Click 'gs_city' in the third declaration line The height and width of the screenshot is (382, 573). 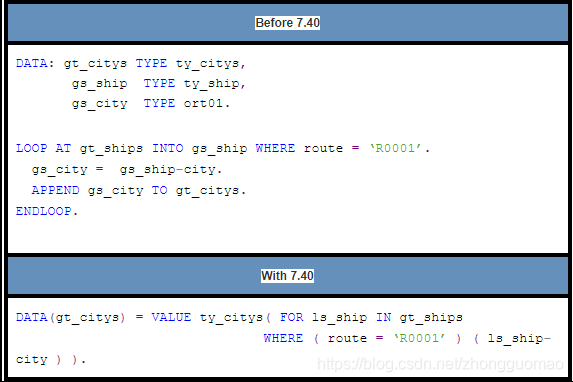point(99,103)
